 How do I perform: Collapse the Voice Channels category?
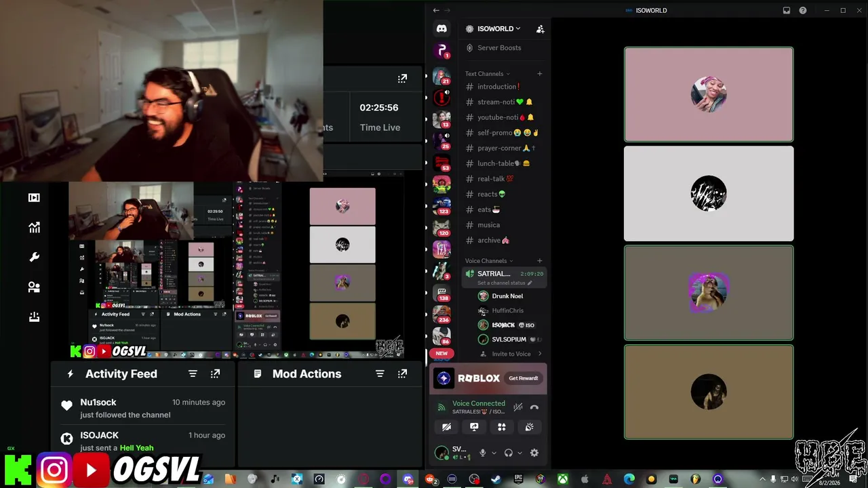(490, 260)
